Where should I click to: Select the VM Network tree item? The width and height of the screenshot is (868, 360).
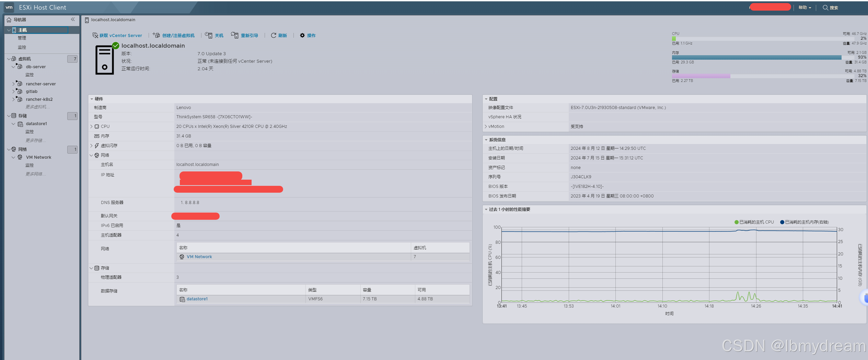pyautogui.click(x=38, y=157)
